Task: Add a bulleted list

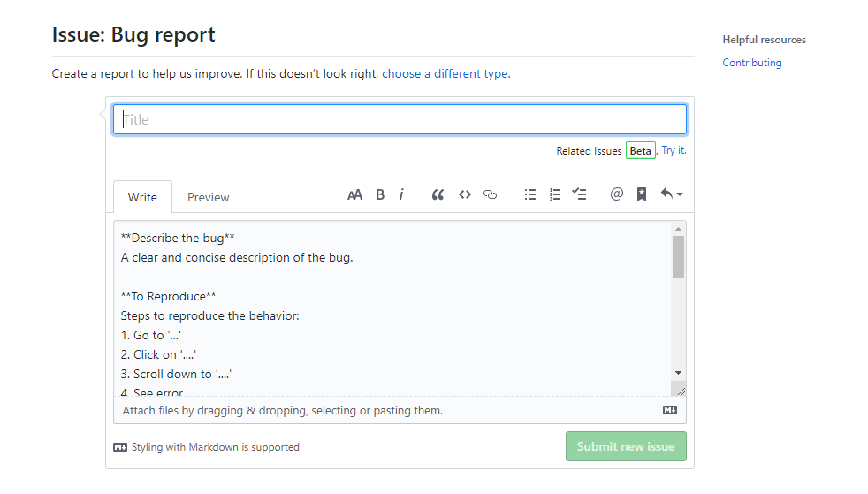Action: 530,194
